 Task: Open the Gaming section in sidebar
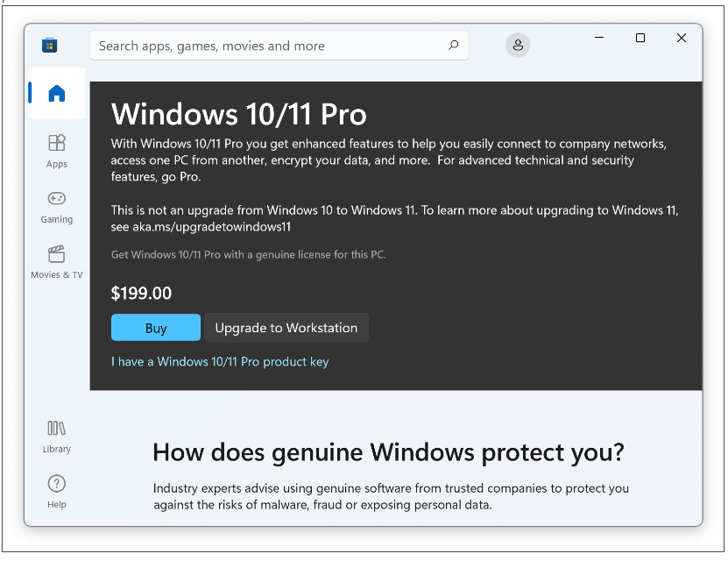(57, 206)
